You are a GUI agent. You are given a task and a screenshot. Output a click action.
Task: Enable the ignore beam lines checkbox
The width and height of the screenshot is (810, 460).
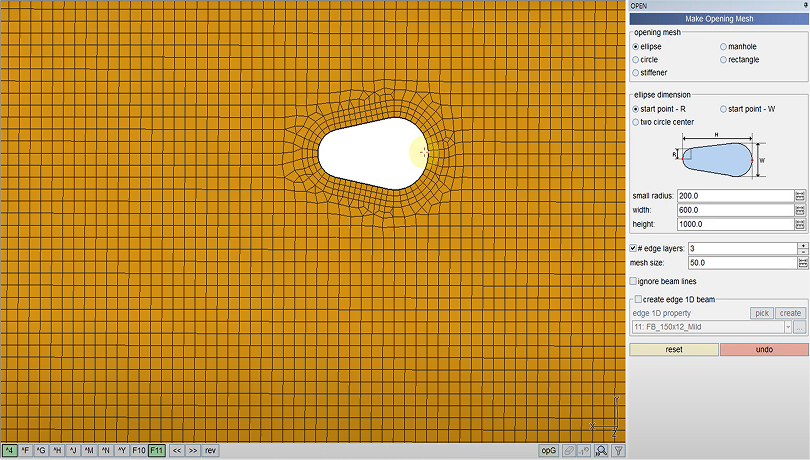634,281
